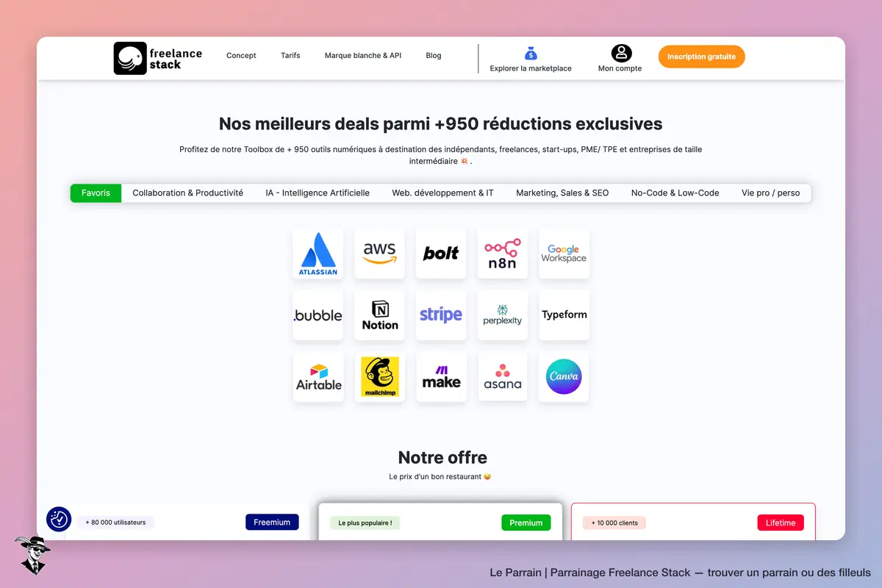Open the Asana deal tile

(503, 376)
